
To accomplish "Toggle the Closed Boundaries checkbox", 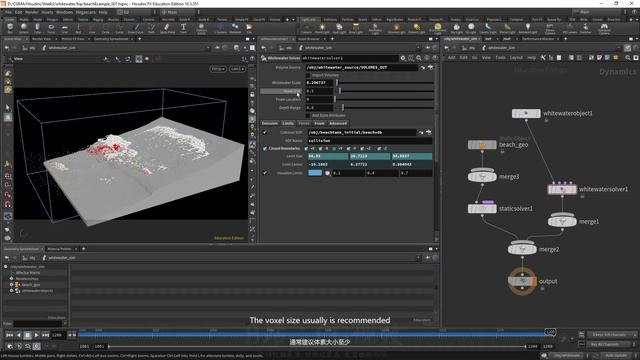I will click(265, 148).
